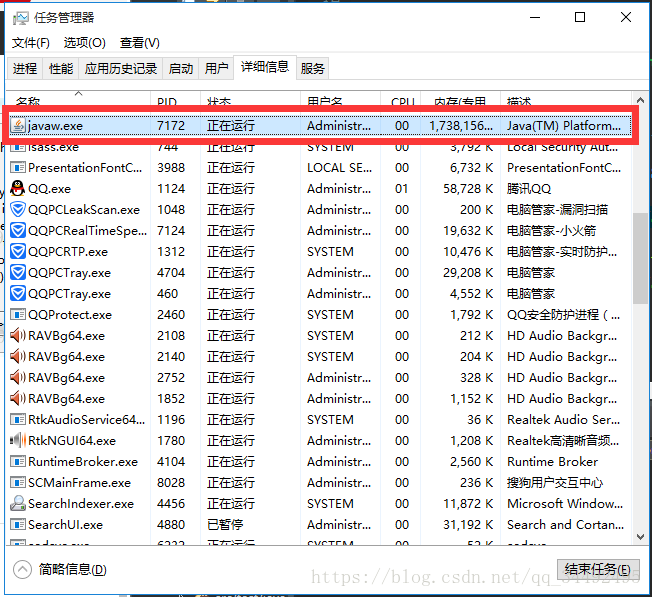Click PID 4456 cell
This screenshot has width=652, height=597.
pos(170,503)
